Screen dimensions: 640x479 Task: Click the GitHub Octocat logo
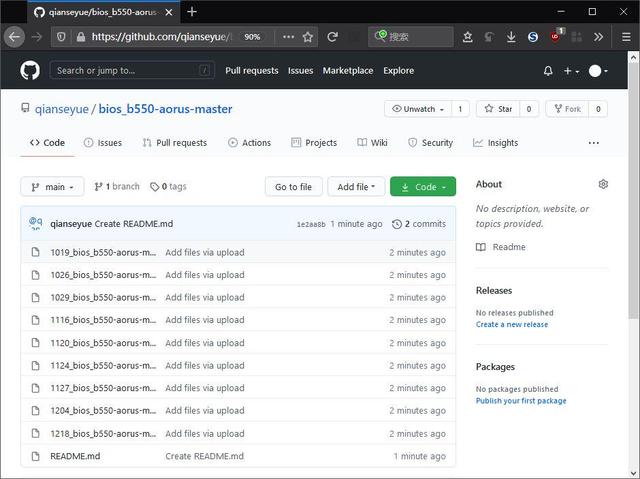click(x=30, y=71)
